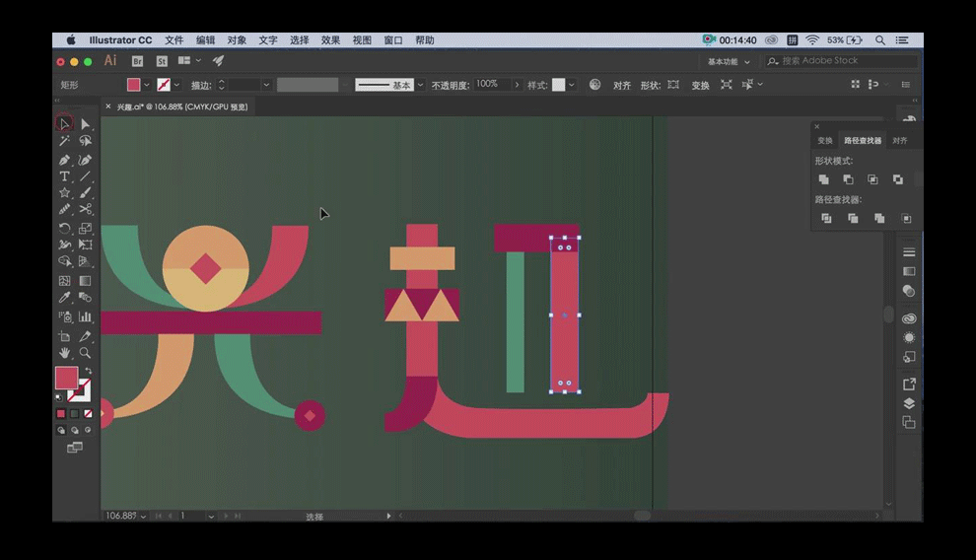The height and width of the screenshot is (560, 976).
Task: Switch to the 对齐 panel tab
Action: (x=899, y=141)
